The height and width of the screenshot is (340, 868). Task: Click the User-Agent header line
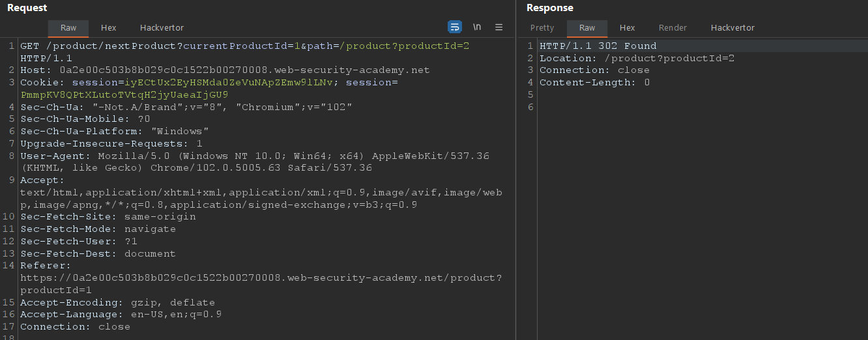click(254, 156)
